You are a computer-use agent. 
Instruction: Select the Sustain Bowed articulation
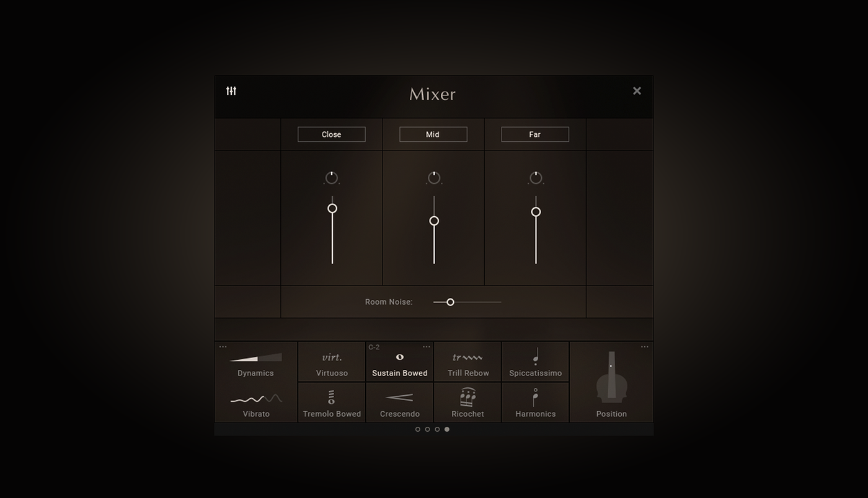[400, 362]
